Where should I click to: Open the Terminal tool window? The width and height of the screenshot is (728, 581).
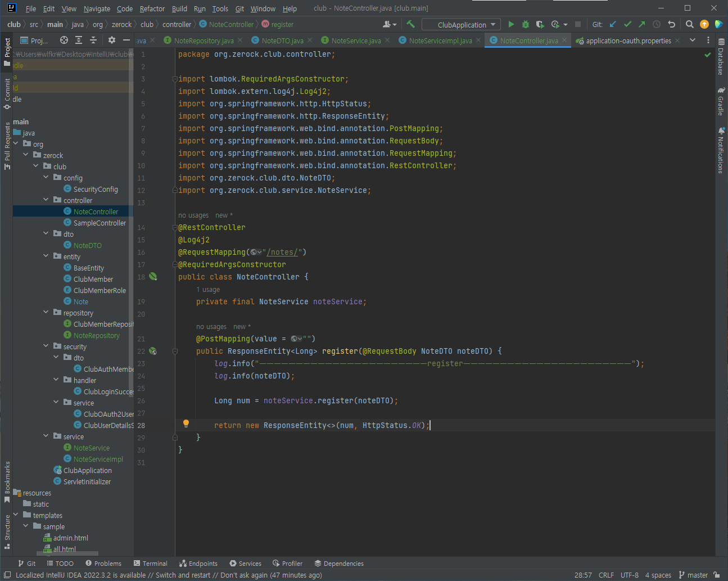[151, 563]
